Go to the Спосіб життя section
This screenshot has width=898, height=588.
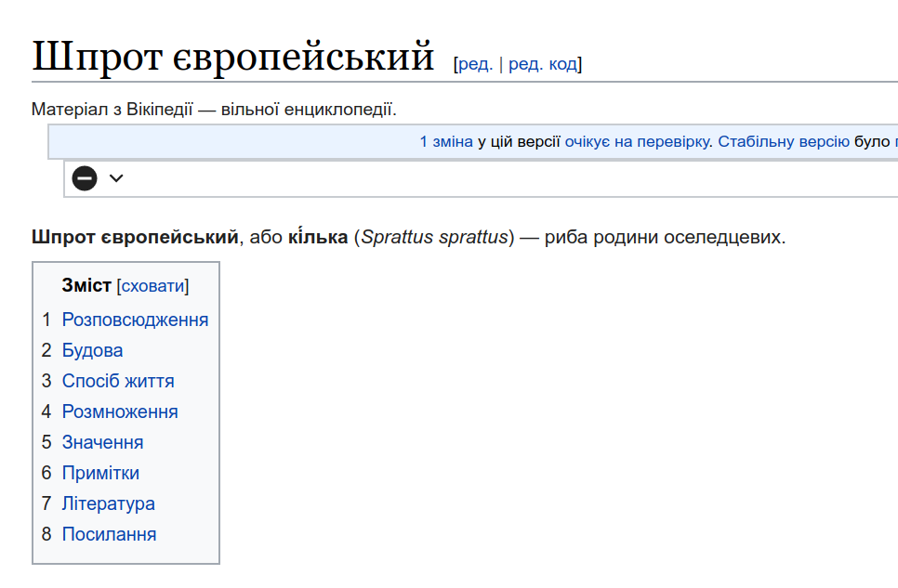(118, 381)
